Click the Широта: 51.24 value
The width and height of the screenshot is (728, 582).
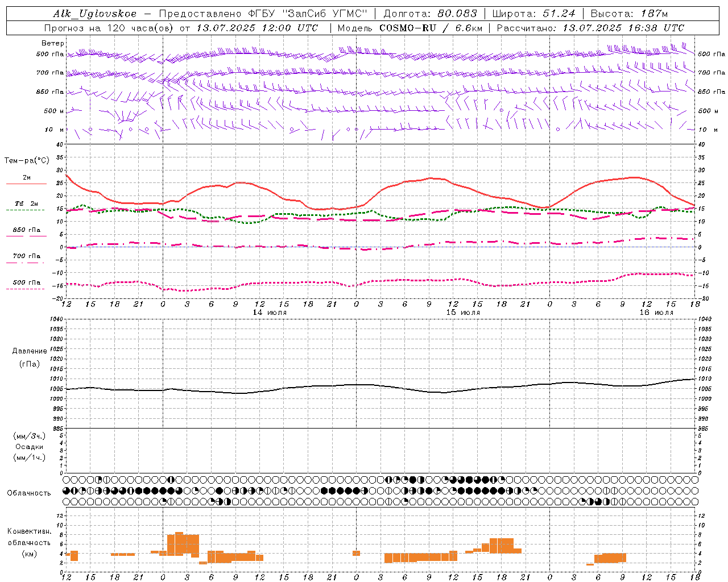(x=533, y=14)
